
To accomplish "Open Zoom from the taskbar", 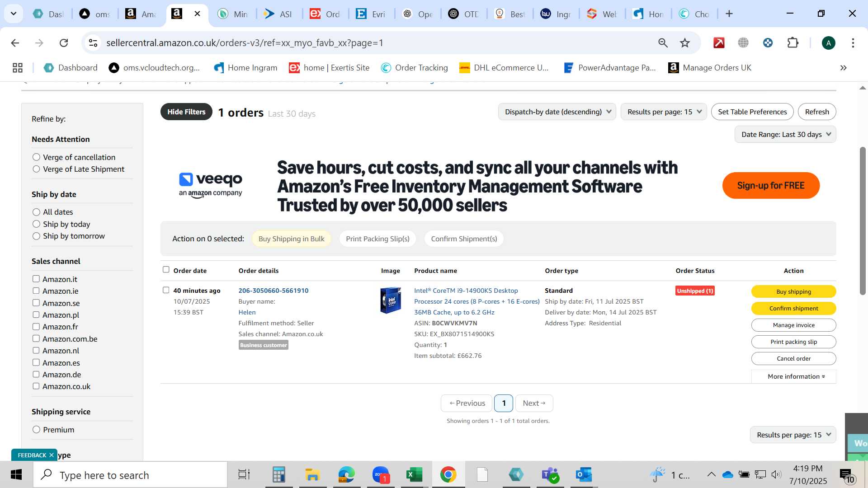I will tap(381, 475).
